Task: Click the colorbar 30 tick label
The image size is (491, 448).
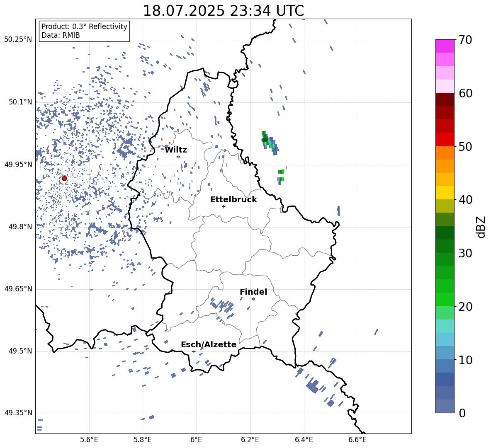Action: (465, 253)
